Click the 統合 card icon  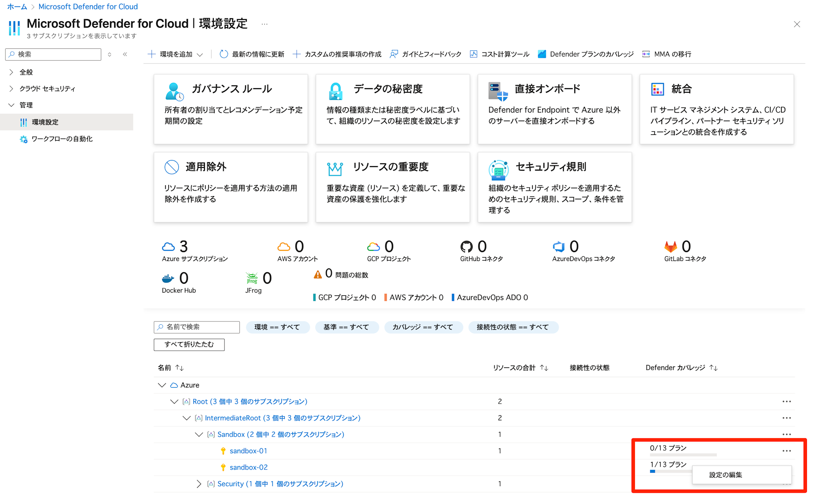(657, 89)
